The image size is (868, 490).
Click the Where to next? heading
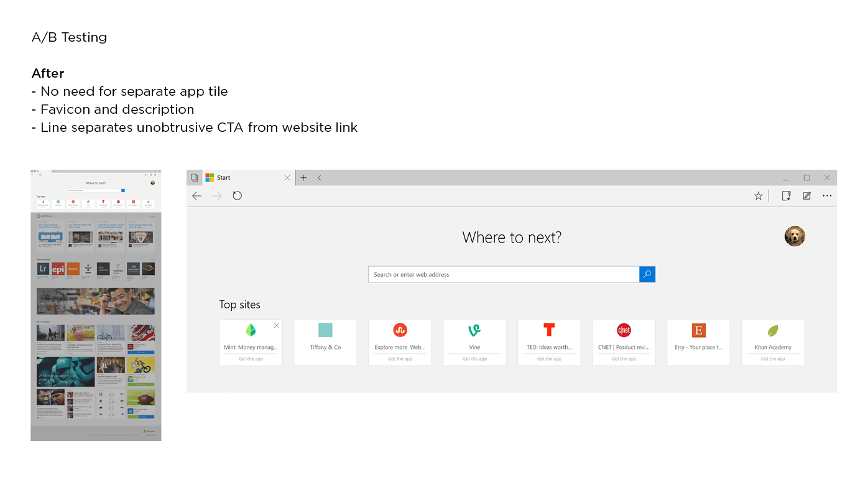click(512, 238)
